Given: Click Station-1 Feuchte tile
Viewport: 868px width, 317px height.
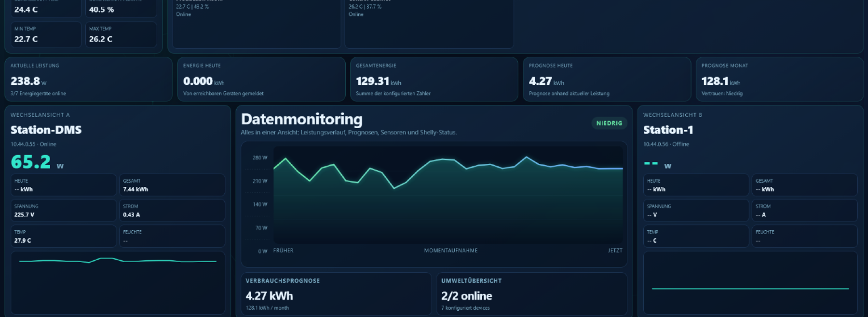Looking at the screenshot, I should (x=805, y=236).
